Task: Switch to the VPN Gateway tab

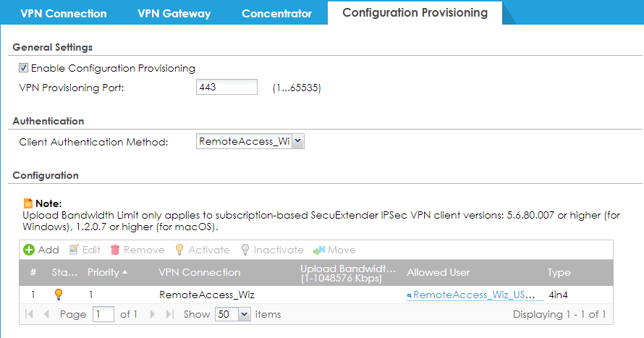Action: click(174, 14)
